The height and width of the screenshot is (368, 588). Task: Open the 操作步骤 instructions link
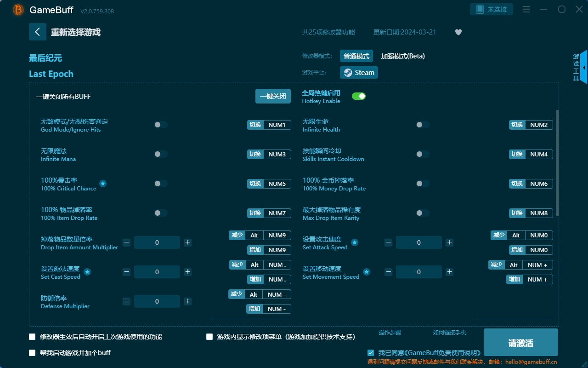[390, 333]
